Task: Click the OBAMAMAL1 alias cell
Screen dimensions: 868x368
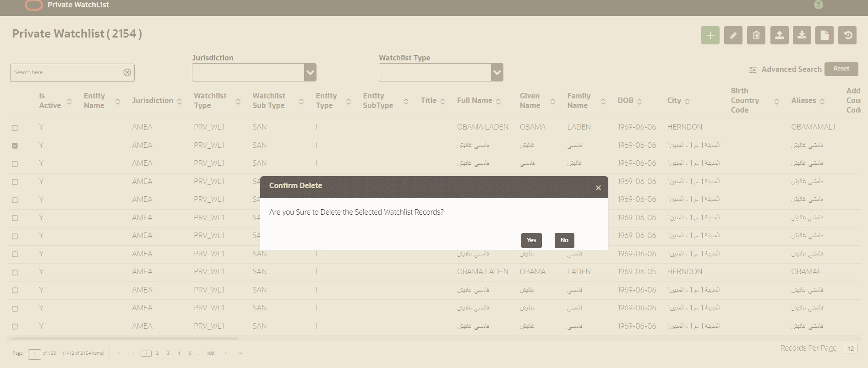Action: pyautogui.click(x=813, y=127)
